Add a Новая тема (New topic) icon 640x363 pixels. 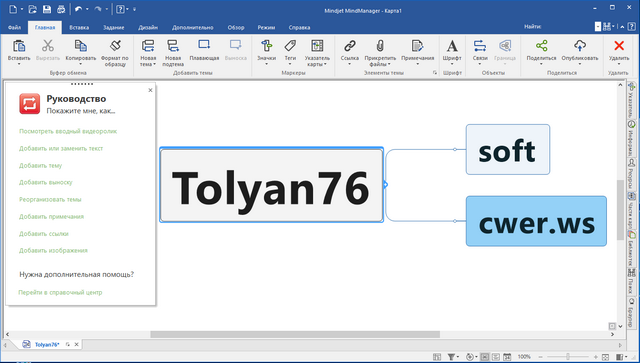(x=148, y=46)
